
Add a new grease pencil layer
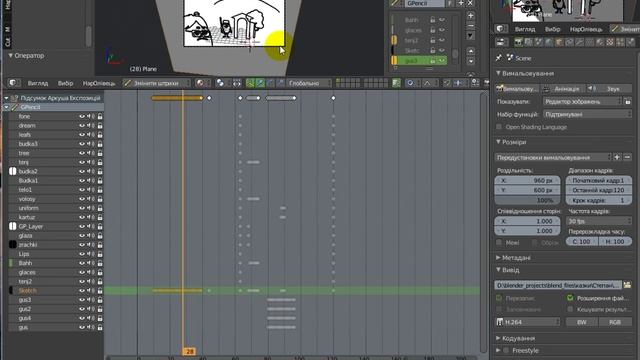pyautogui.click(x=471, y=16)
